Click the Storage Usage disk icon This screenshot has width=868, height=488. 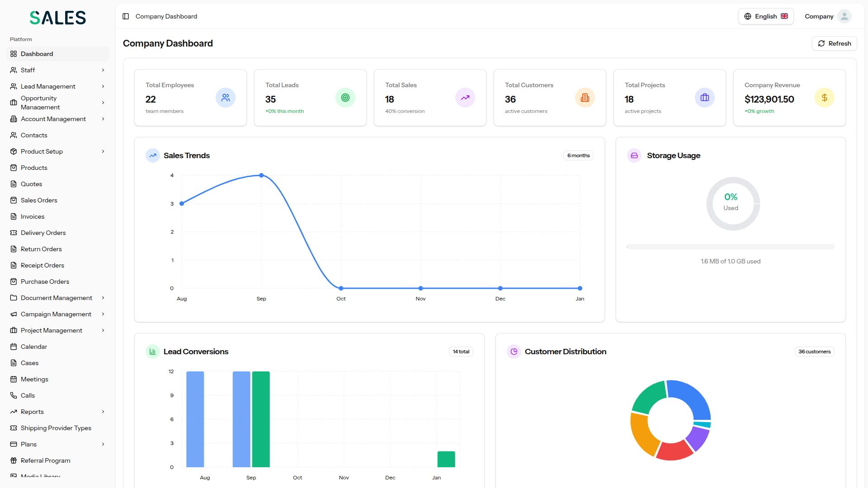coord(634,155)
